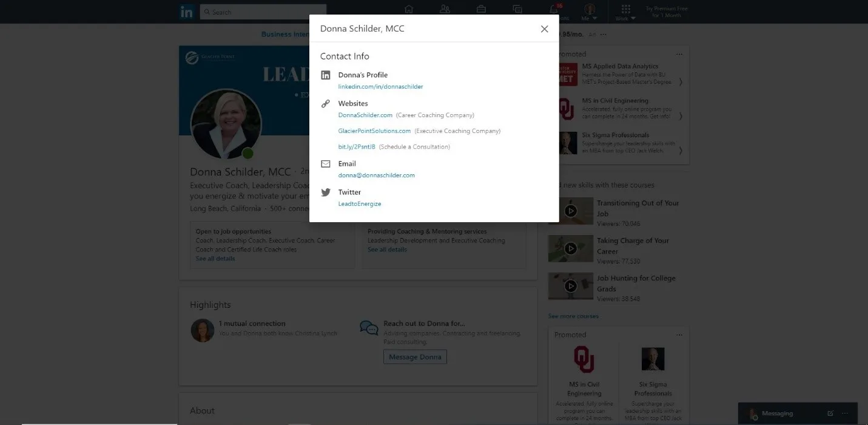Expand chevron beside MS in Civil Engineering
The height and width of the screenshot is (425, 868).
pos(681,116)
